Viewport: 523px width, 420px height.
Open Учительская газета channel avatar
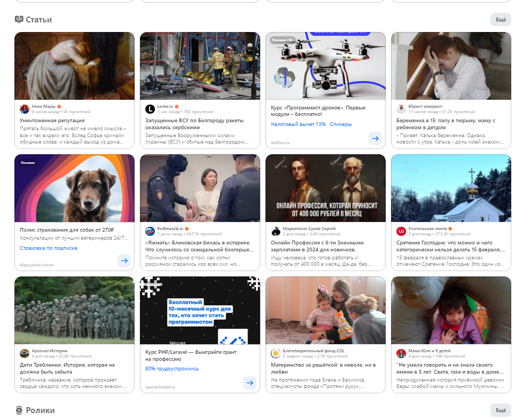(x=401, y=231)
